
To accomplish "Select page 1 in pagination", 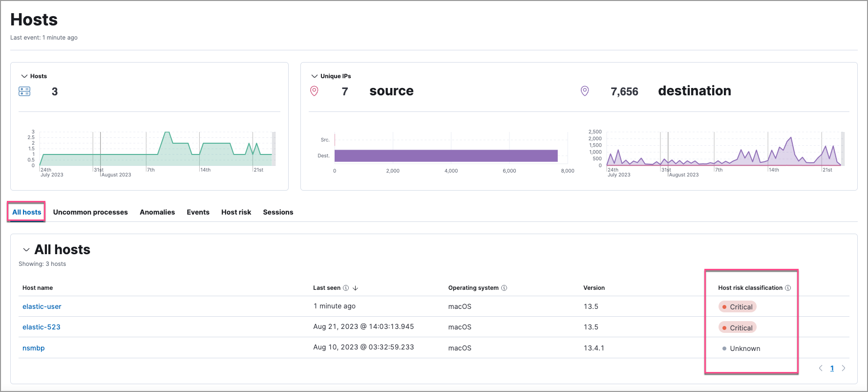I will (x=832, y=368).
